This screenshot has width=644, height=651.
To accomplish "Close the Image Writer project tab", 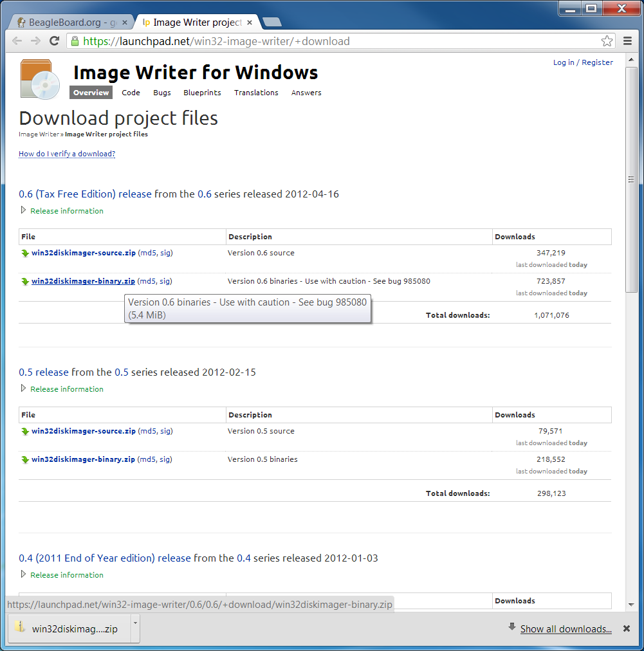I will tap(250, 23).
